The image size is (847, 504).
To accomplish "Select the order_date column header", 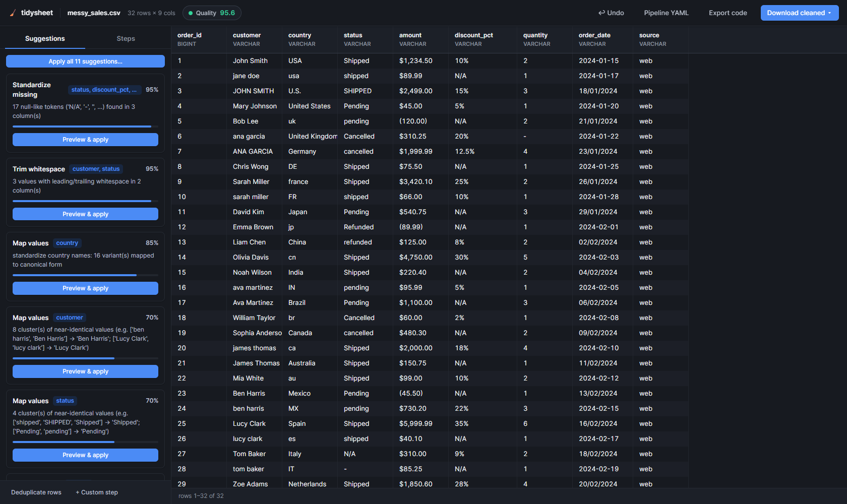I will [x=602, y=39].
